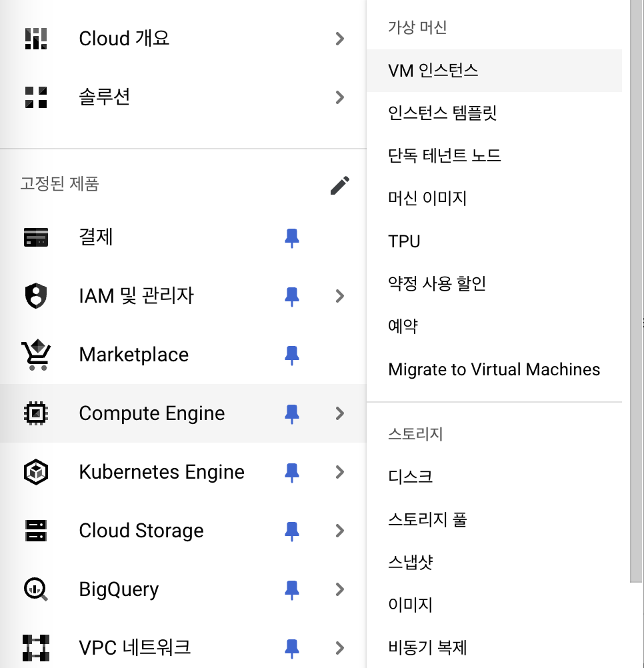
Task: Click the Compute Engine chip icon
Action: (36, 413)
